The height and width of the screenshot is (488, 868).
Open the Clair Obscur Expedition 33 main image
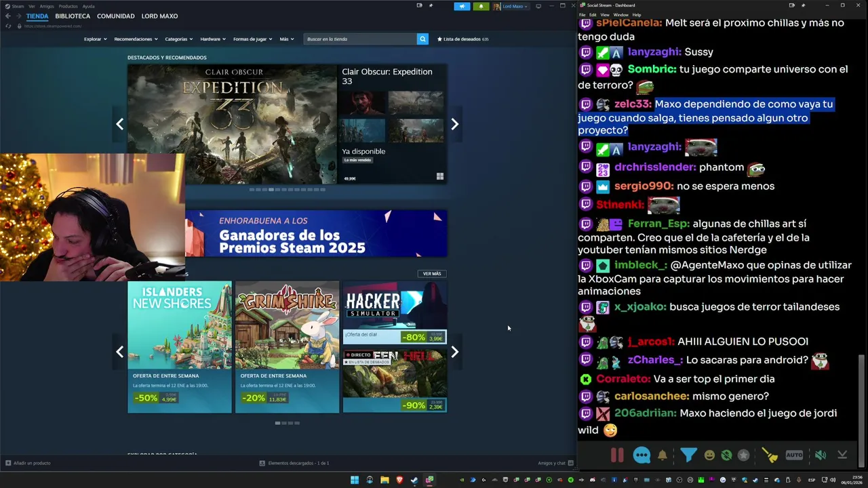(232, 124)
